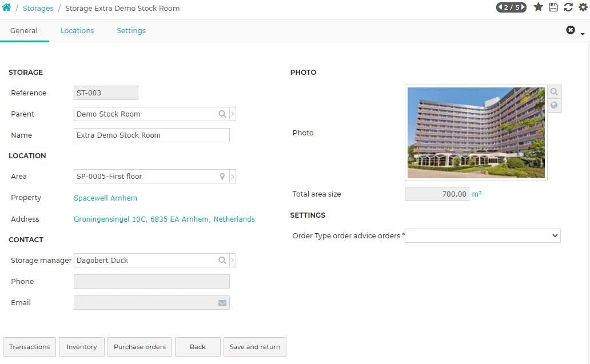Refresh the storage record
The width and height of the screenshot is (590, 364).
coord(568,7)
